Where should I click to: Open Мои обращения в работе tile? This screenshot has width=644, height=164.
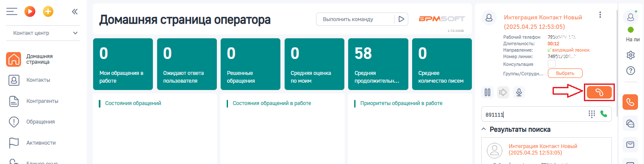122,64
